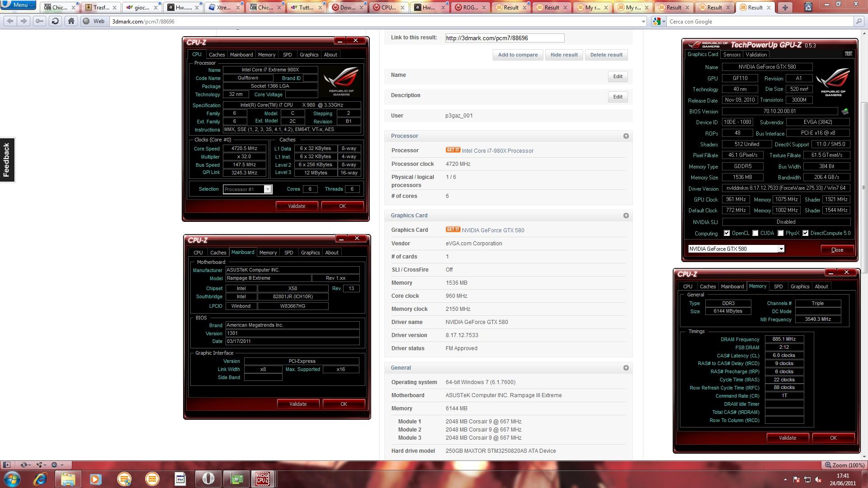This screenshot has height=488, width=868.
Task: Click the browser forward arrow
Action: tap(24, 21)
